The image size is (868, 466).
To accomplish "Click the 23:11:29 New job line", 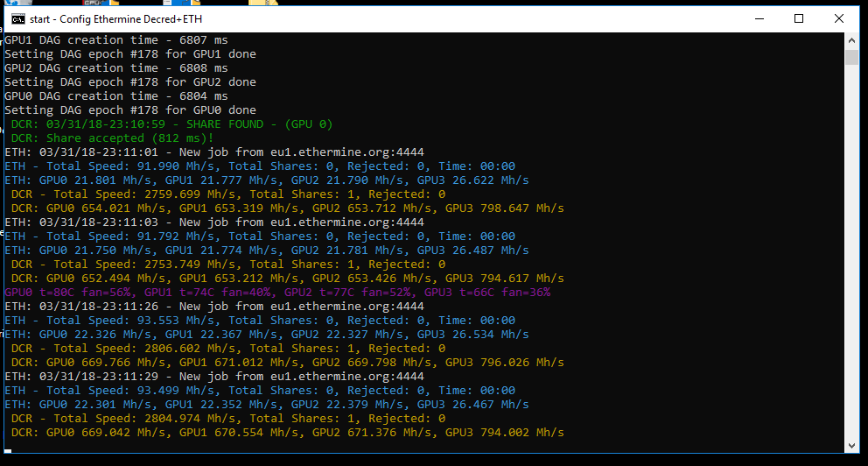I will click(214, 377).
